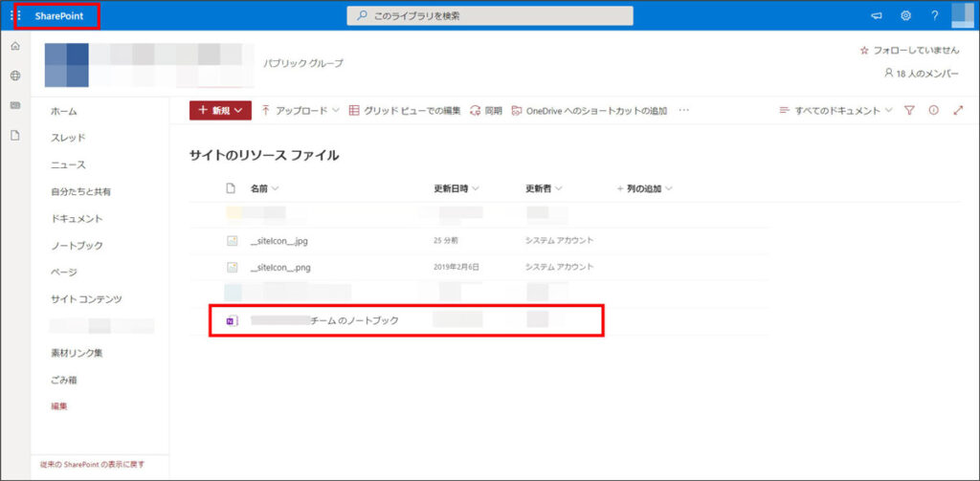Open the details pane info icon
This screenshot has height=481, width=980.
(934, 111)
